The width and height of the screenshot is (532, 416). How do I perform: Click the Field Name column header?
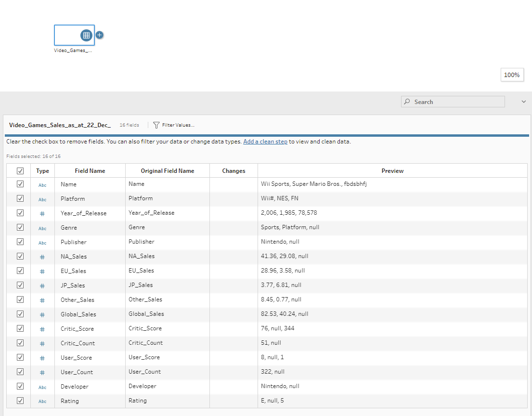point(90,170)
